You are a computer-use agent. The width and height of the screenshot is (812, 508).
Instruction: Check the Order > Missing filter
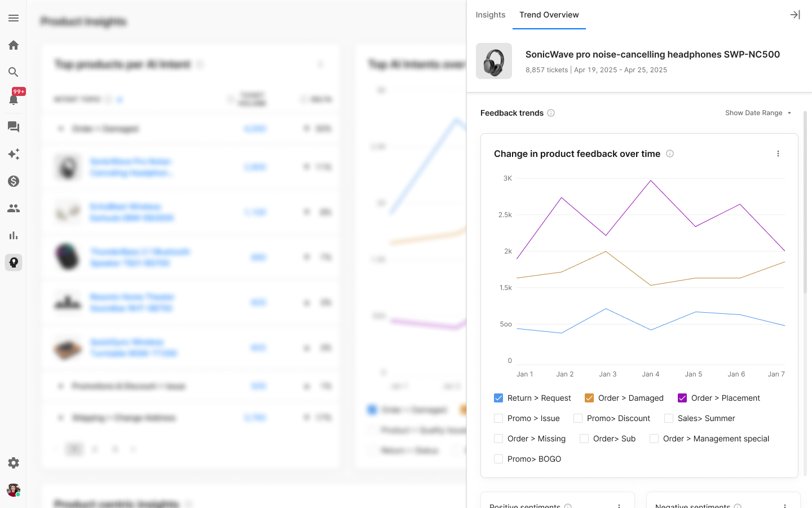pos(498,439)
